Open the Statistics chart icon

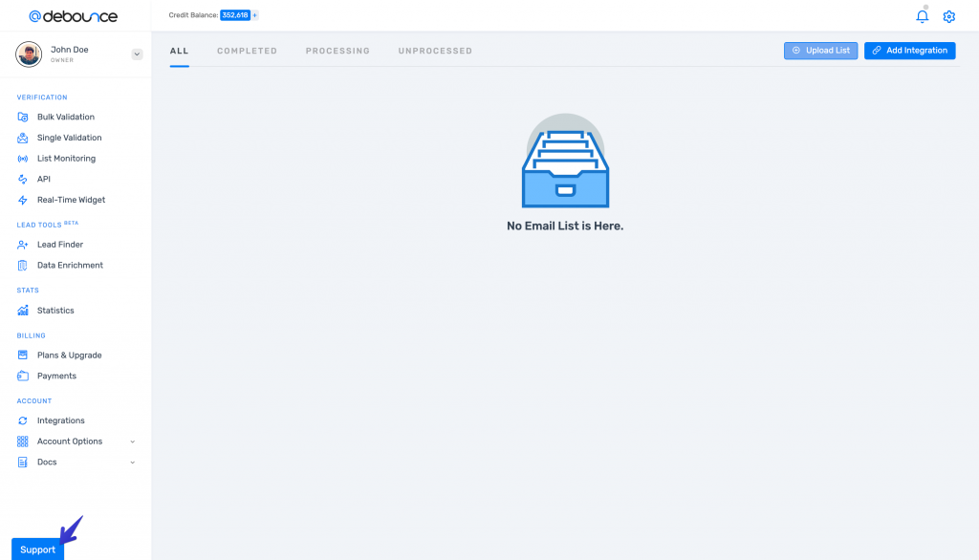click(x=23, y=311)
